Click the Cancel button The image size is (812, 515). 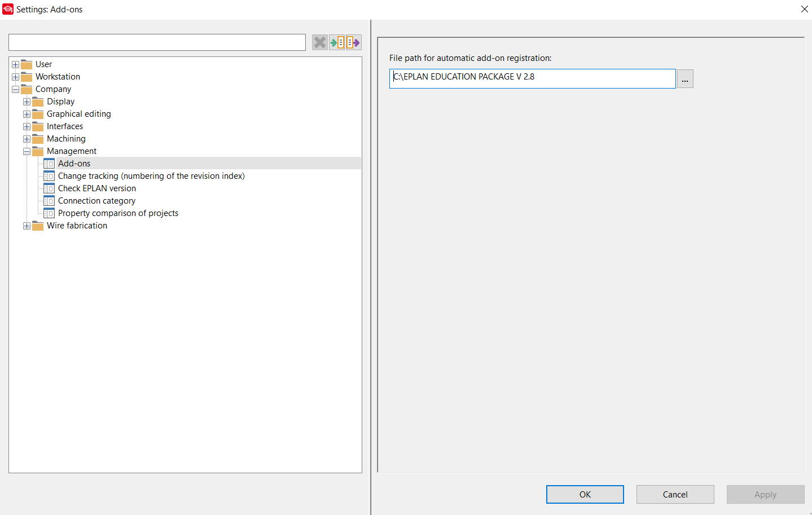coord(675,494)
